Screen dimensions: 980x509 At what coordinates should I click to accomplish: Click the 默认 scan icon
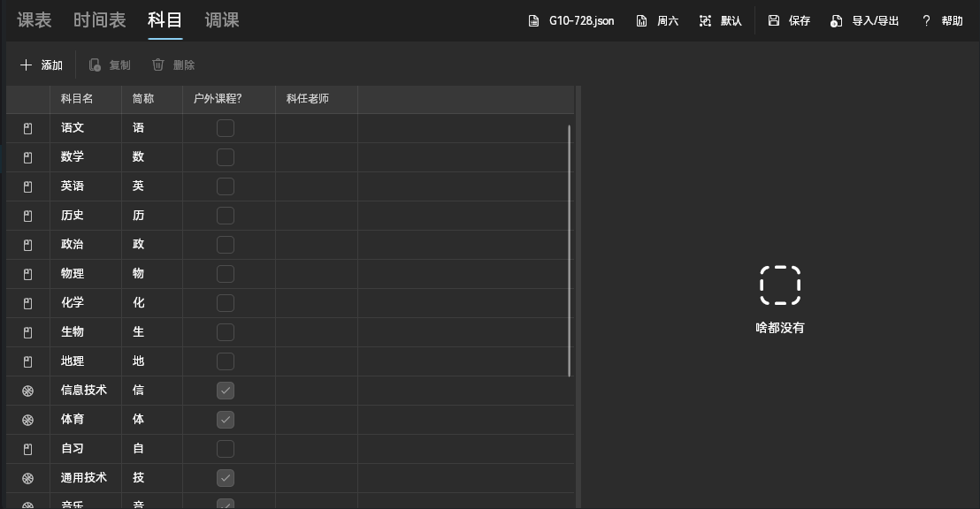tap(705, 21)
